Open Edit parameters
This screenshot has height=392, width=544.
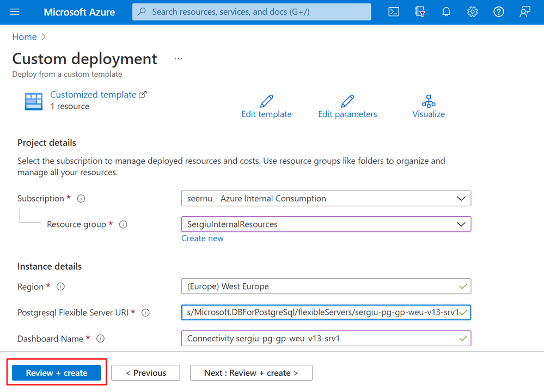coord(347,101)
